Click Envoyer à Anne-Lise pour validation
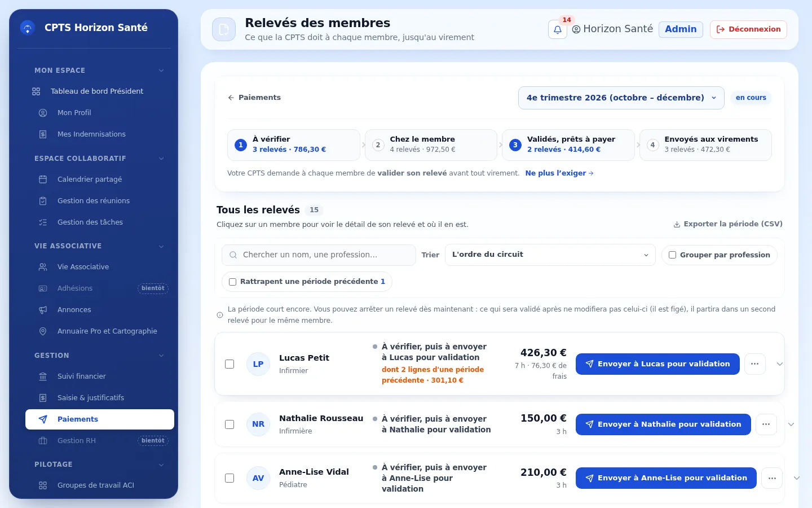812x508 pixels. [666, 478]
